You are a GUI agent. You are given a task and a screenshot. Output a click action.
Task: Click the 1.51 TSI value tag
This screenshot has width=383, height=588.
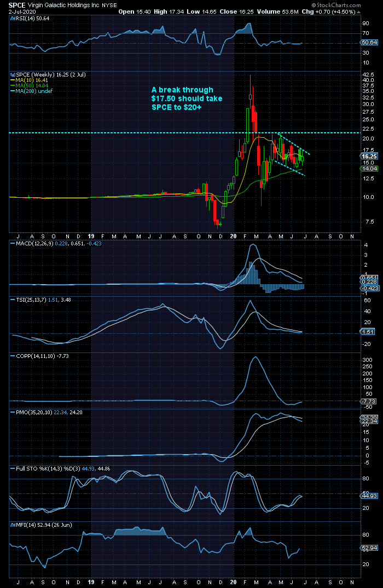tap(368, 332)
